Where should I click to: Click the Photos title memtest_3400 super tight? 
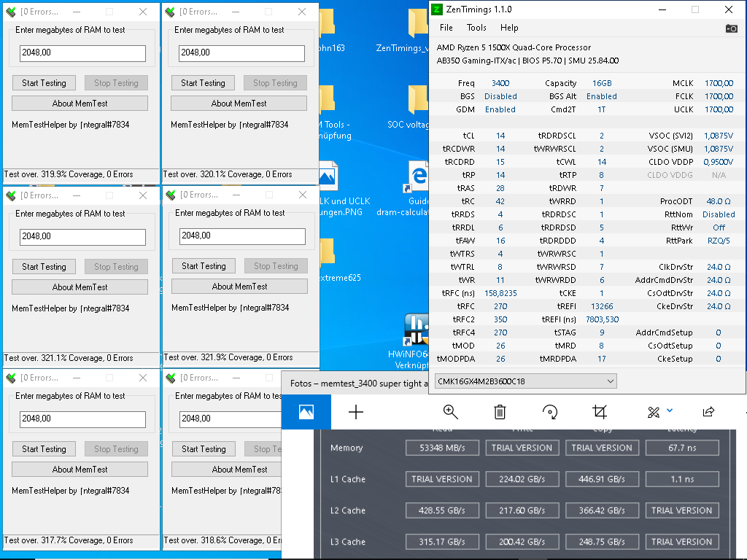pos(359,384)
